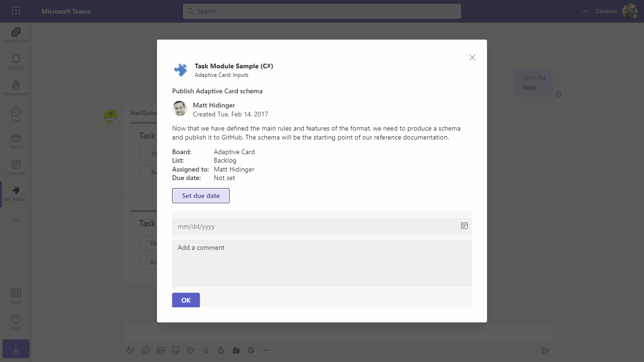Viewport: 644px width, 362px height.
Task: Click the Search box in the header
Action: [322, 11]
